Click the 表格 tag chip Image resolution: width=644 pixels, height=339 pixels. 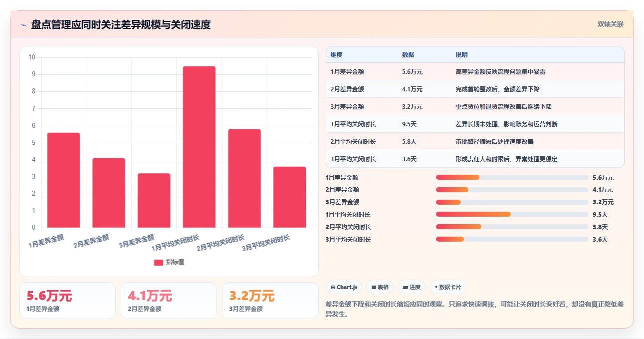tap(380, 287)
